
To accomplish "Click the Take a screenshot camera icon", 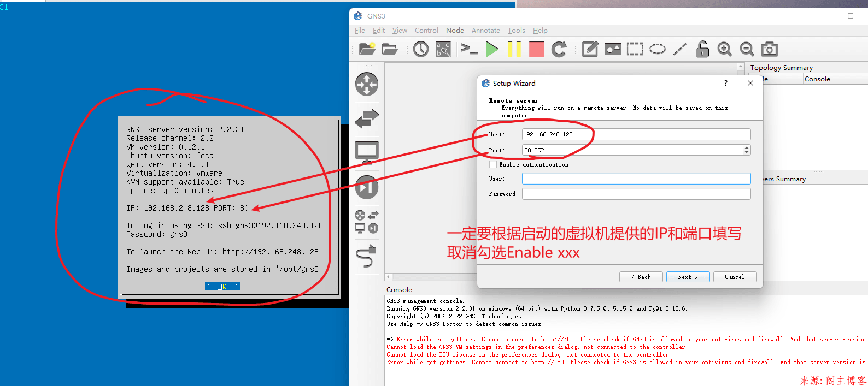I will tap(770, 49).
